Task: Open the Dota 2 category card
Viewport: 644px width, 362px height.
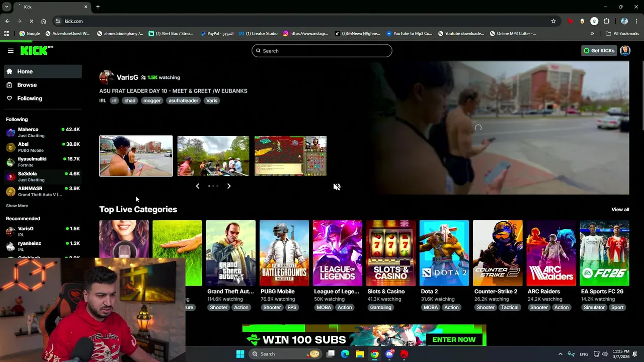Action: [x=444, y=253]
